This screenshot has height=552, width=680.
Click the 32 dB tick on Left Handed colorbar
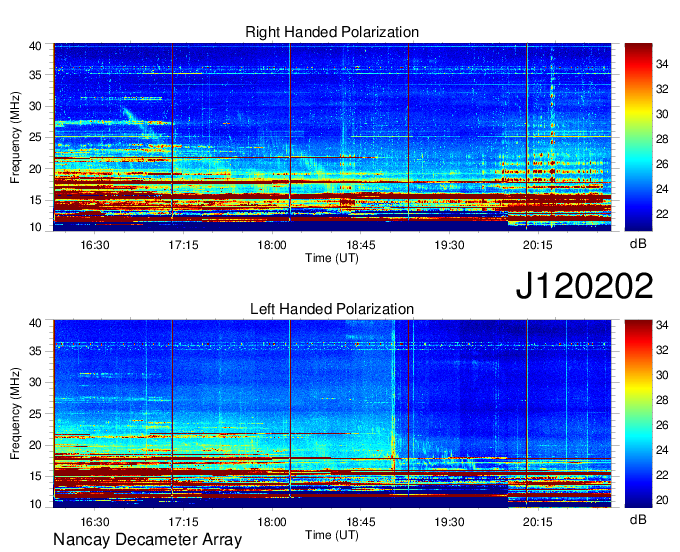(x=662, y=350)
